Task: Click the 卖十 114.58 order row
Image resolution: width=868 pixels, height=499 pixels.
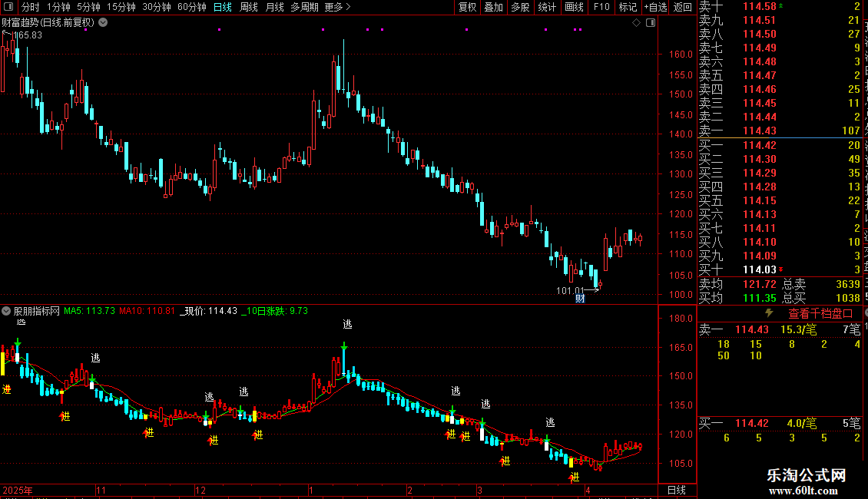Action: point(780,7)
